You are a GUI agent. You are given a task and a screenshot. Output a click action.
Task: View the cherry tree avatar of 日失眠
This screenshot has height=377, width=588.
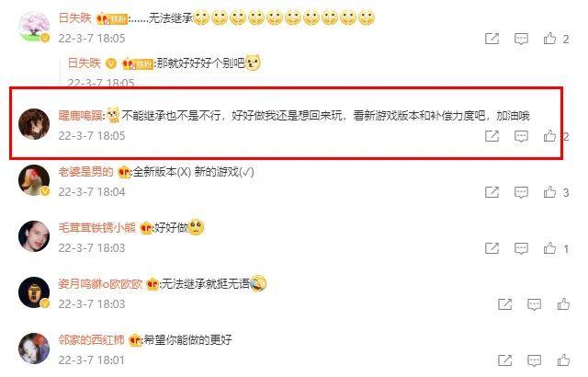(34, 27)
